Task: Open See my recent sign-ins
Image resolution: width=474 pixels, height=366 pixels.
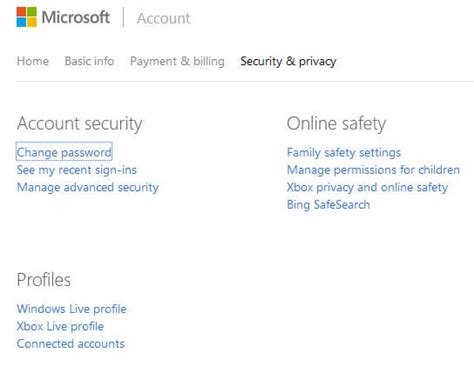Action: coord(77,170)
